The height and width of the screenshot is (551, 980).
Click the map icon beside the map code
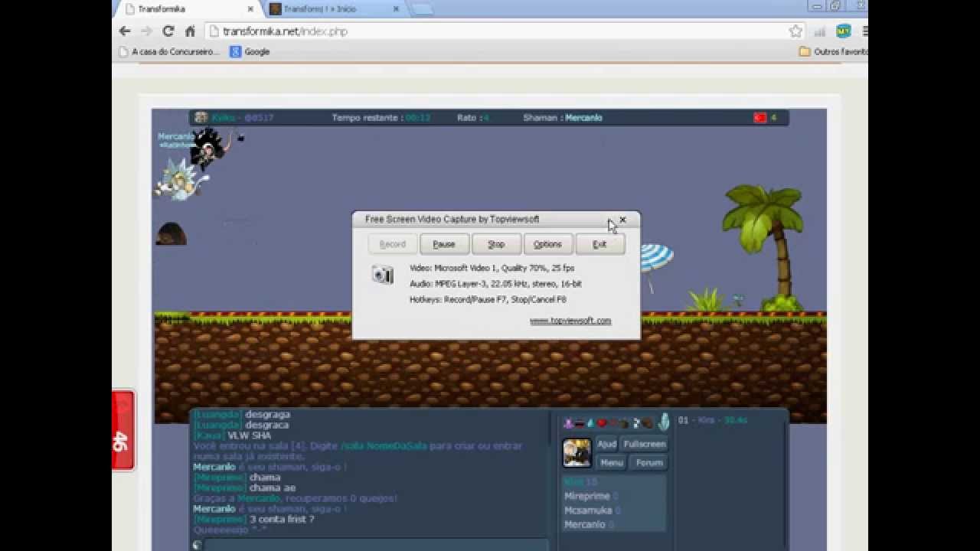pyautogui.click(x=201, y=118)
